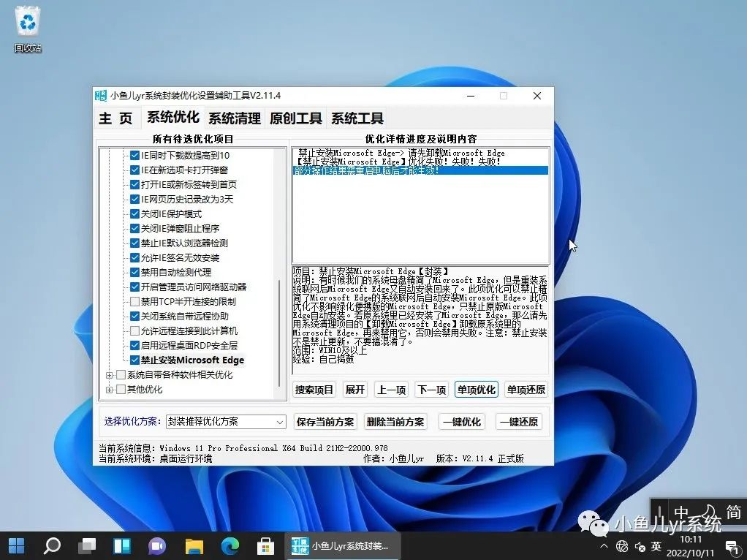This screenshot has height=560, width=747.
Task: Open taskbar Search magnifier
Action: [52, 545]
